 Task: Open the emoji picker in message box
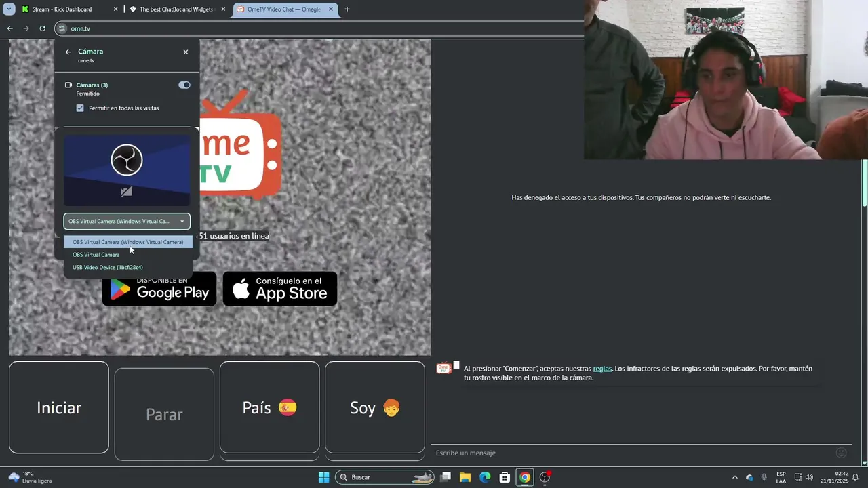842,453
